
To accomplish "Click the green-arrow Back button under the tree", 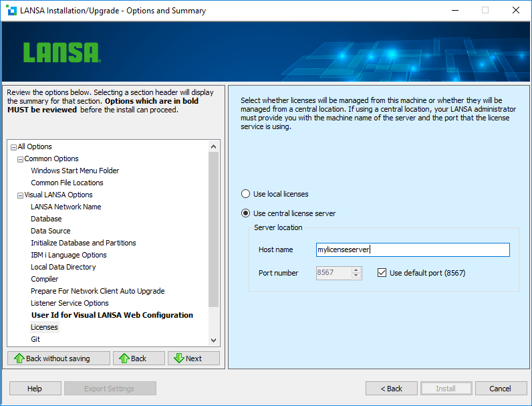I will click(x=139, y=358).
